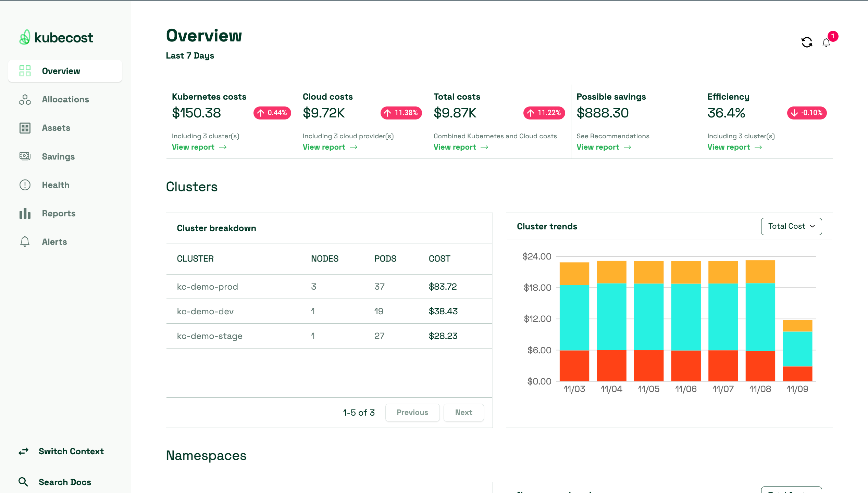Click the refresh icon in top right
Image resolution: width=868 pixels, height=493 pixels.
[x=807, y=42]
